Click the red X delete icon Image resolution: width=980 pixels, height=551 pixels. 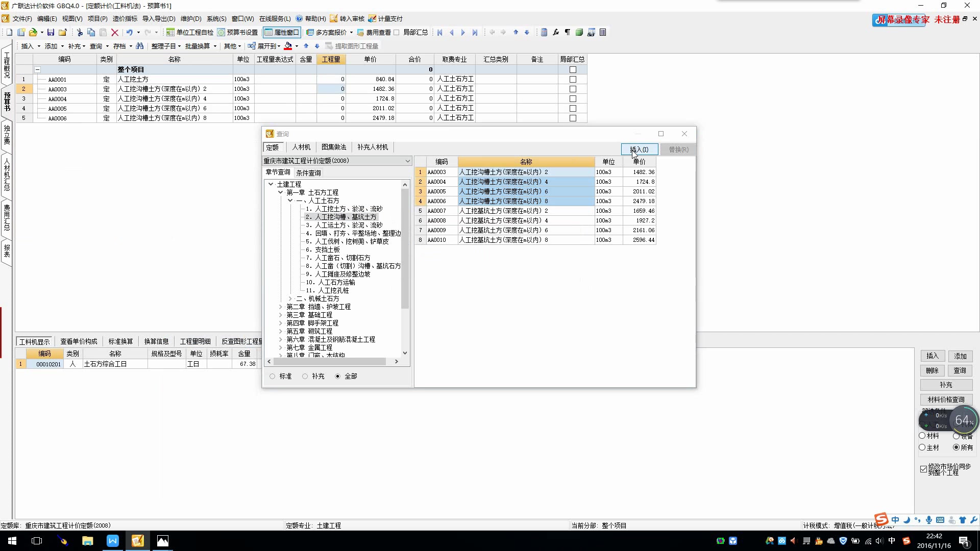[x=115, y=32]
